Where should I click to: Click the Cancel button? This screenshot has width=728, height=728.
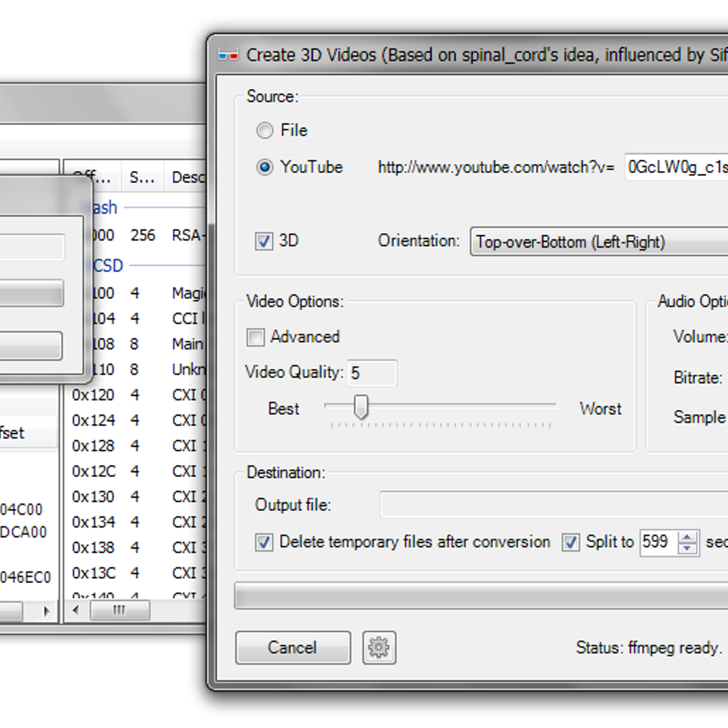click(x=293, y=647)
